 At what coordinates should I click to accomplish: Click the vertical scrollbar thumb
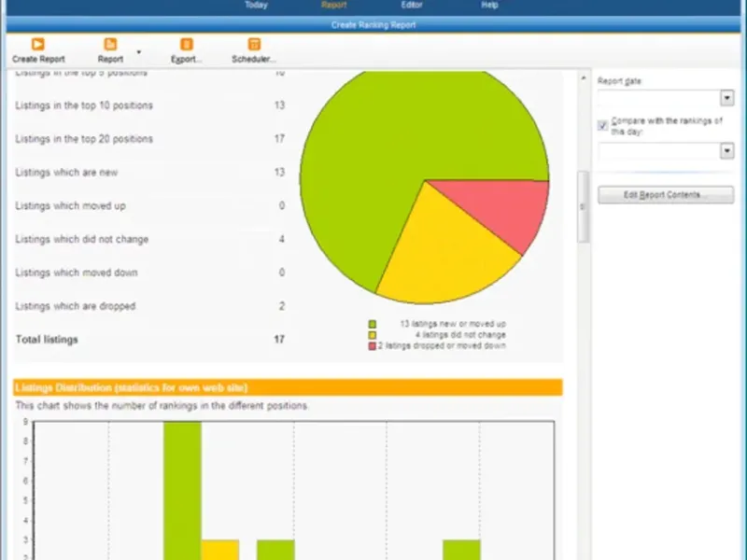(583, 206)
